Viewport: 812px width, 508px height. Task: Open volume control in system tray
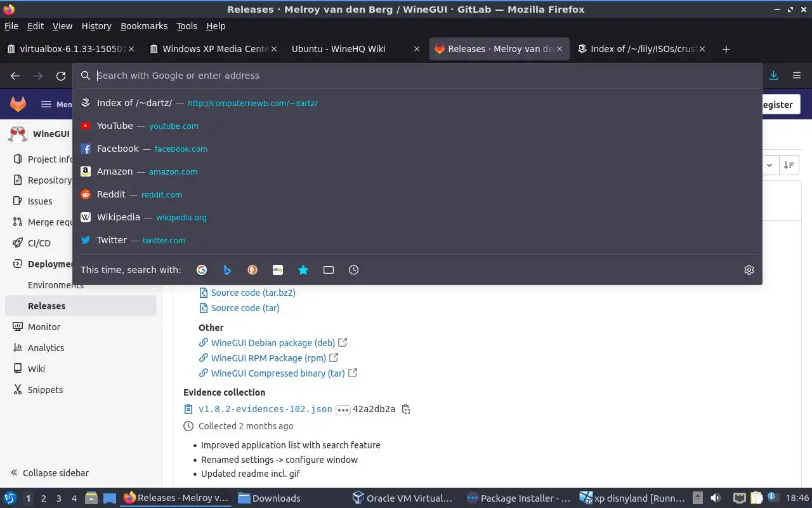click(716, 498)
